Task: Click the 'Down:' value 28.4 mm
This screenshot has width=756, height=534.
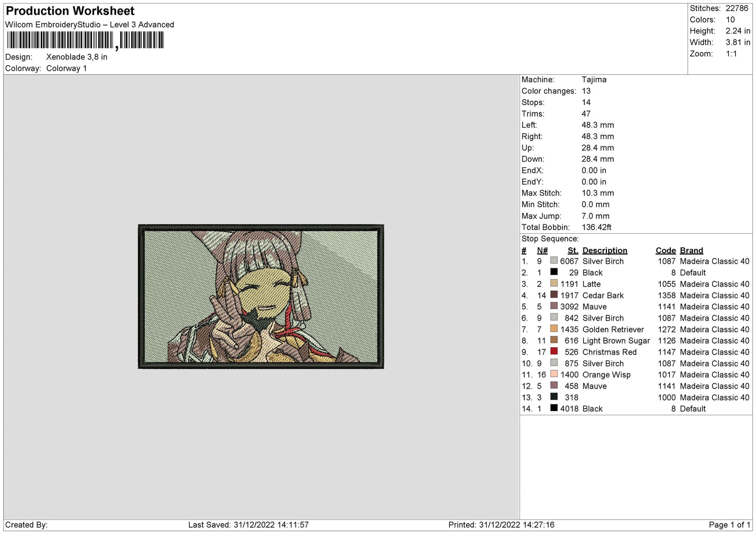Action: (597, 159)
